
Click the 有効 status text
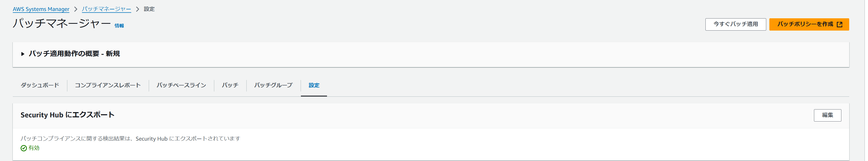[x=33, y=148]
